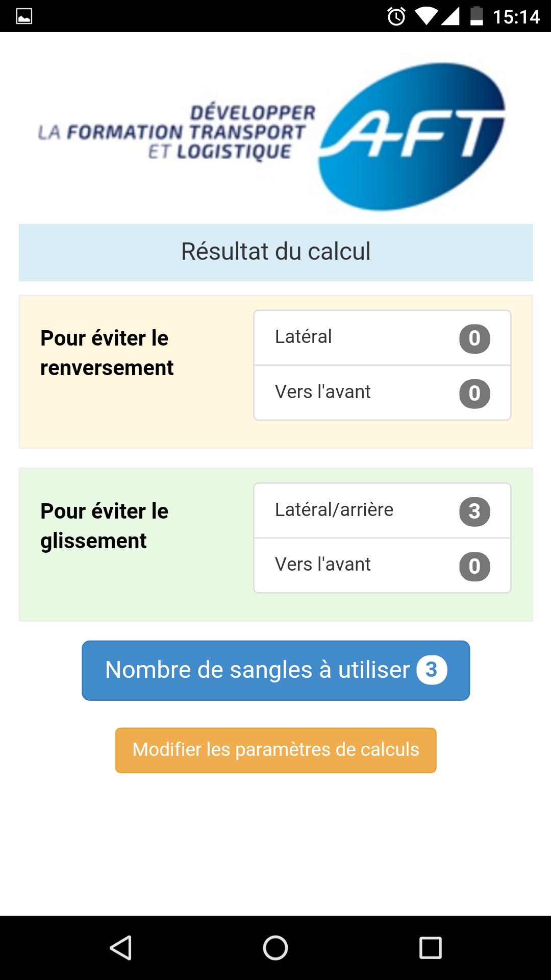Image resolution: width=551 pixels, height=980 pixels.
Task: Tap the white badge 3 on sangles button
Action: (x=432, y=670)
